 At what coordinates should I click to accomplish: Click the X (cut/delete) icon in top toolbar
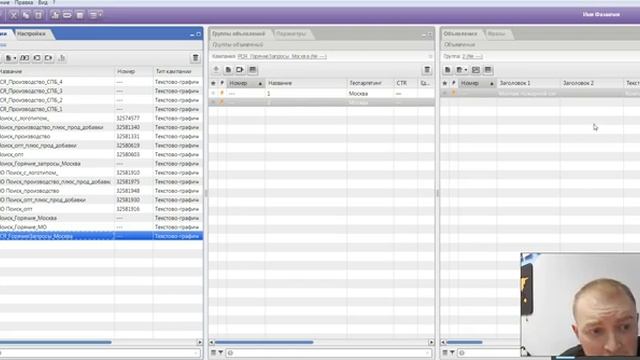(x=13, y=15)
